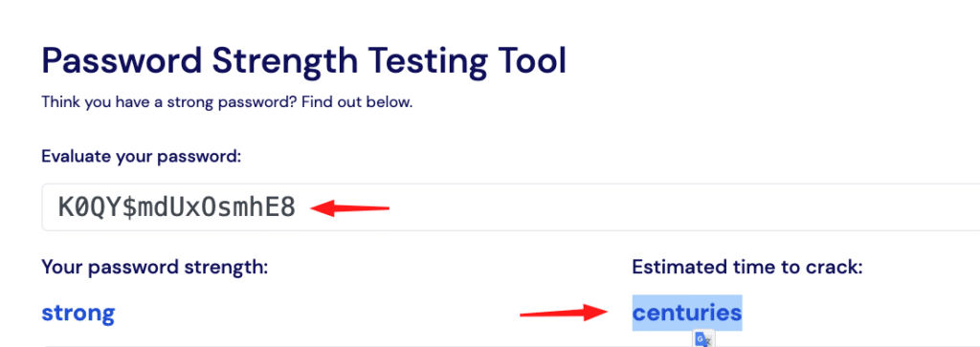This screenshot has height=347, width=980.
Task: Click the 'Your password strength:' label
Action: (x=154, y=268)
